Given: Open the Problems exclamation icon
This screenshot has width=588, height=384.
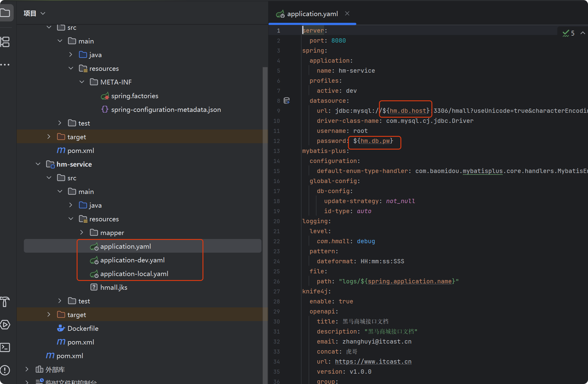Looking at the screenshot, I should 5,370.
